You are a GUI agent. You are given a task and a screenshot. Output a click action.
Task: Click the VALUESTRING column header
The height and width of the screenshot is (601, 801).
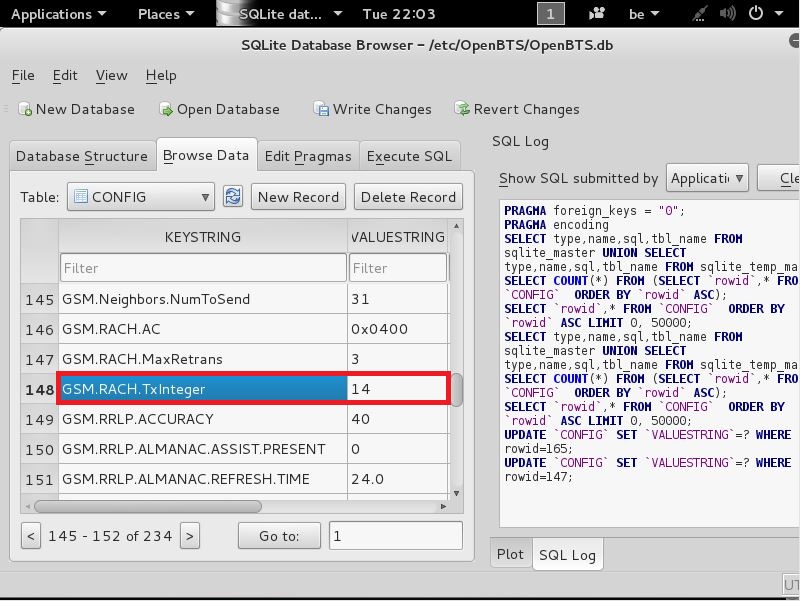pos(398,237)
